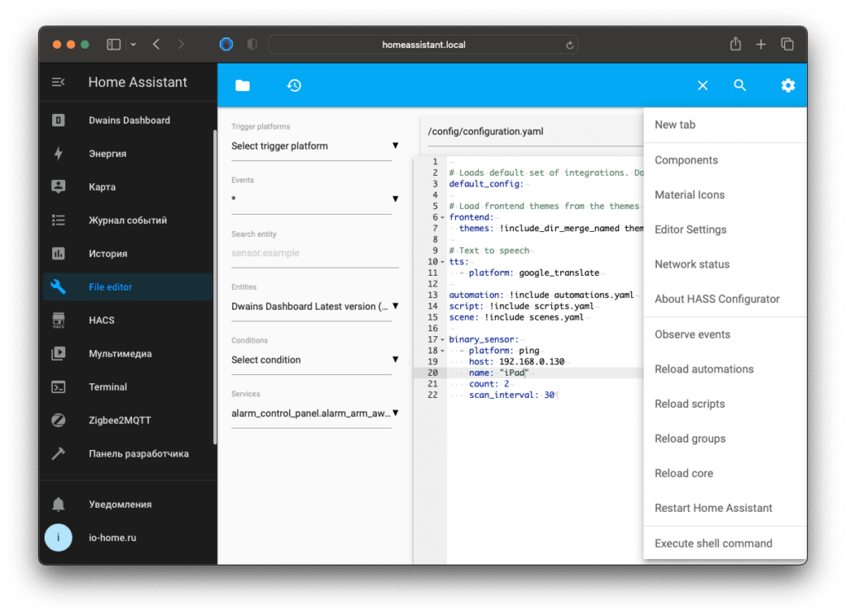Image resolution: width=846 pixels, height=616 pixels.
Task: Click the settings gear icon
Action: pyautogui.click(x=787, y=85)
